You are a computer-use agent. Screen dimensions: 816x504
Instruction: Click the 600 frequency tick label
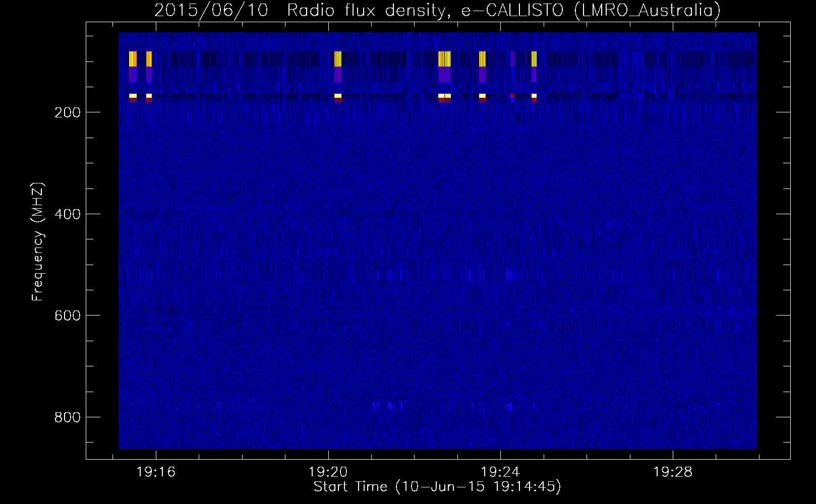click(x=68, y=316)
